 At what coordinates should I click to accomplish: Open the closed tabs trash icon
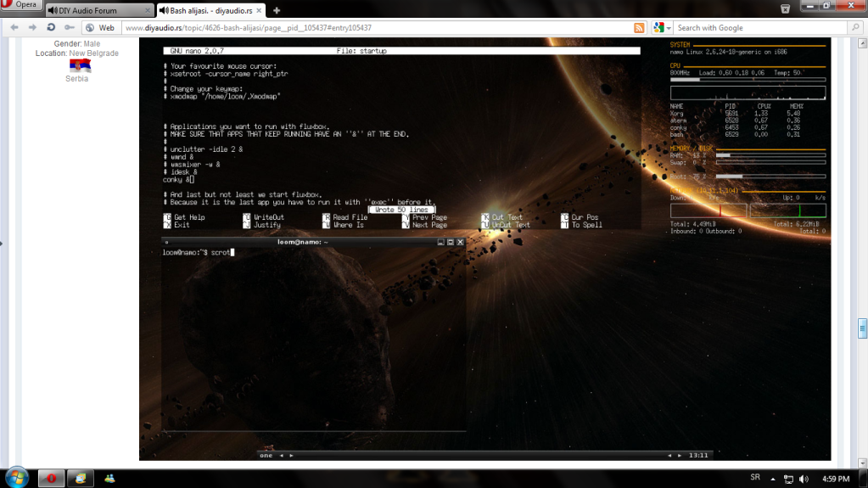click(785, 9)
